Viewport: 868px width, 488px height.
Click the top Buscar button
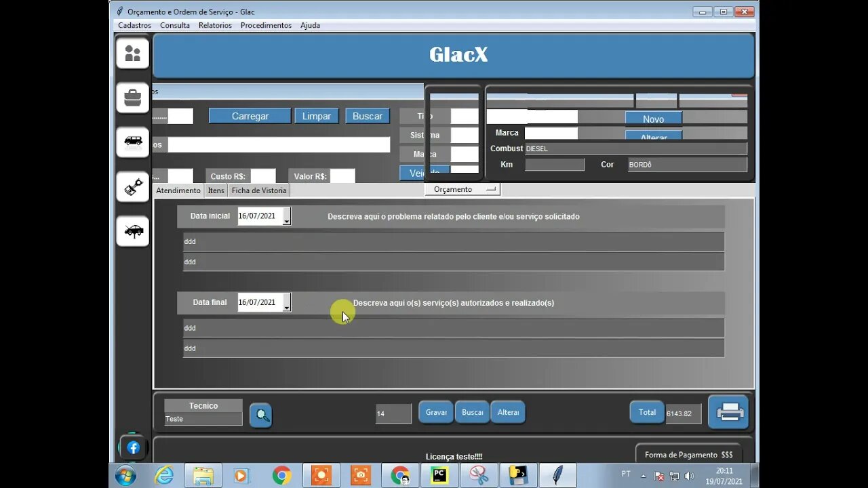tap(368, 116)
